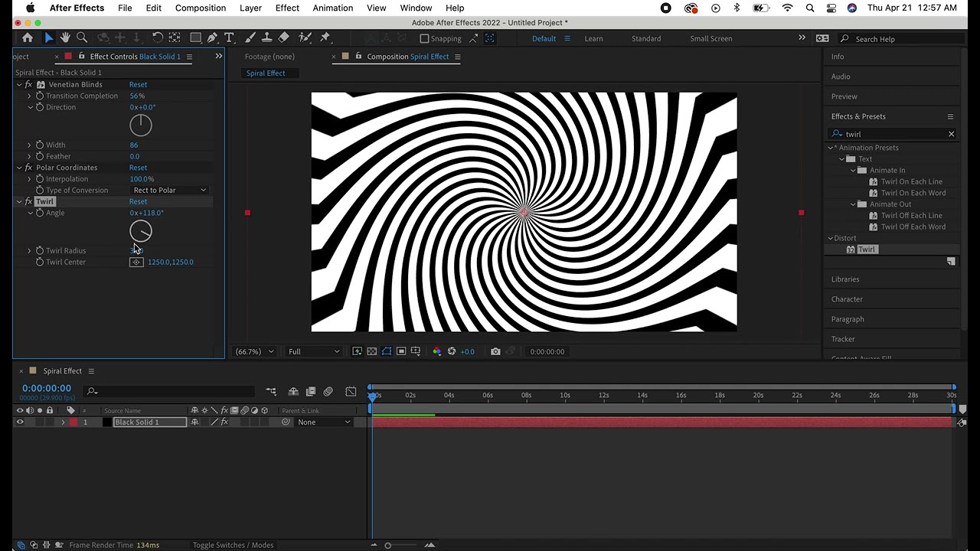Open the Composition menu

[200, 8]
